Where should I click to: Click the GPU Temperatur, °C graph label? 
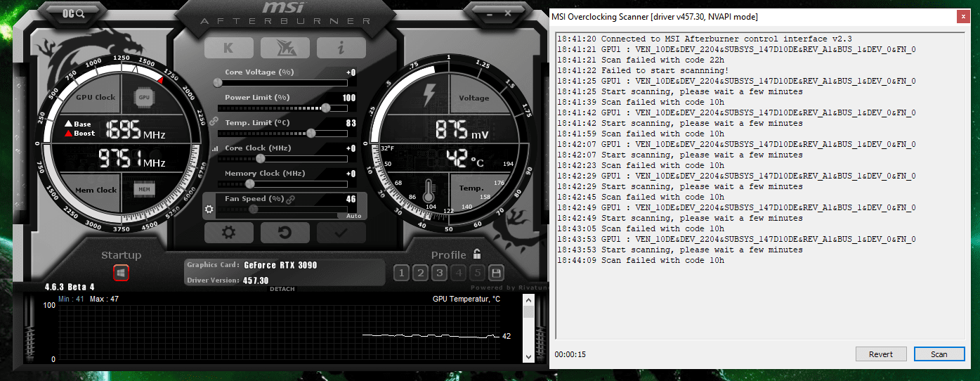[466, 299]
